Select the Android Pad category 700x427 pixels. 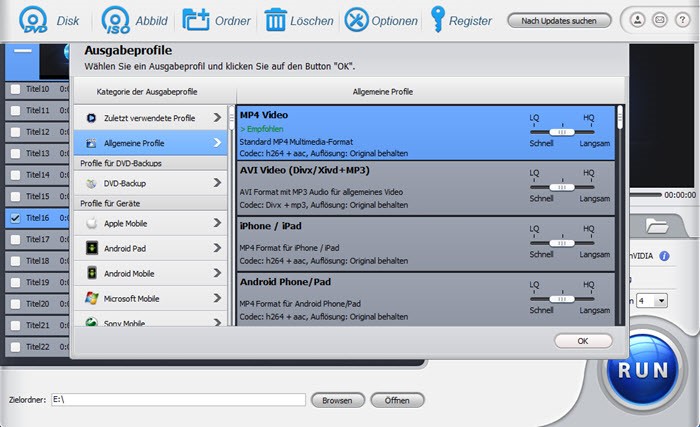[x=150, y=248]
